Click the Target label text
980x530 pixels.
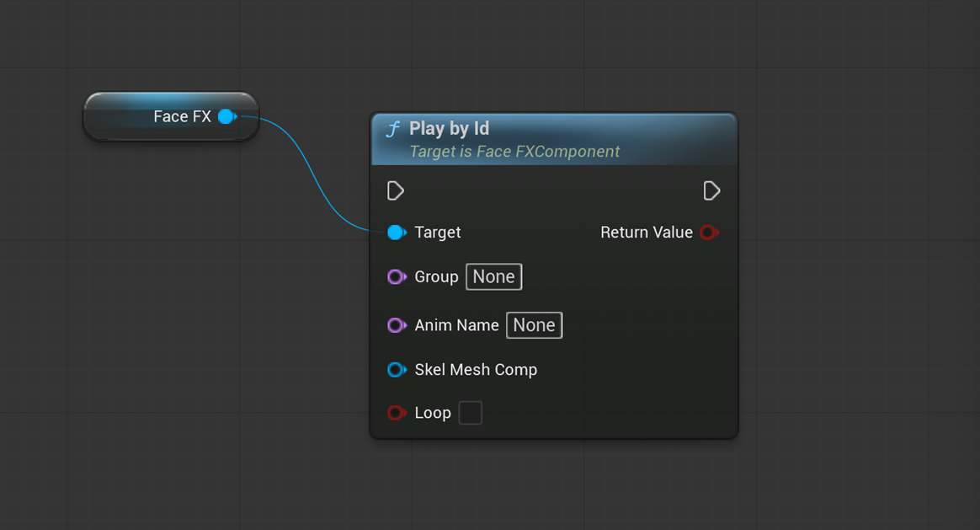(438, 233)
